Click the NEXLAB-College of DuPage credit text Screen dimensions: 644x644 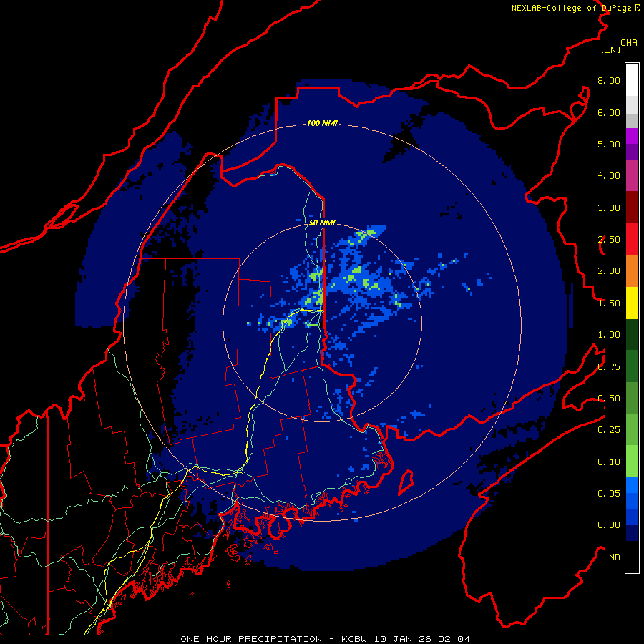[576, 8]
